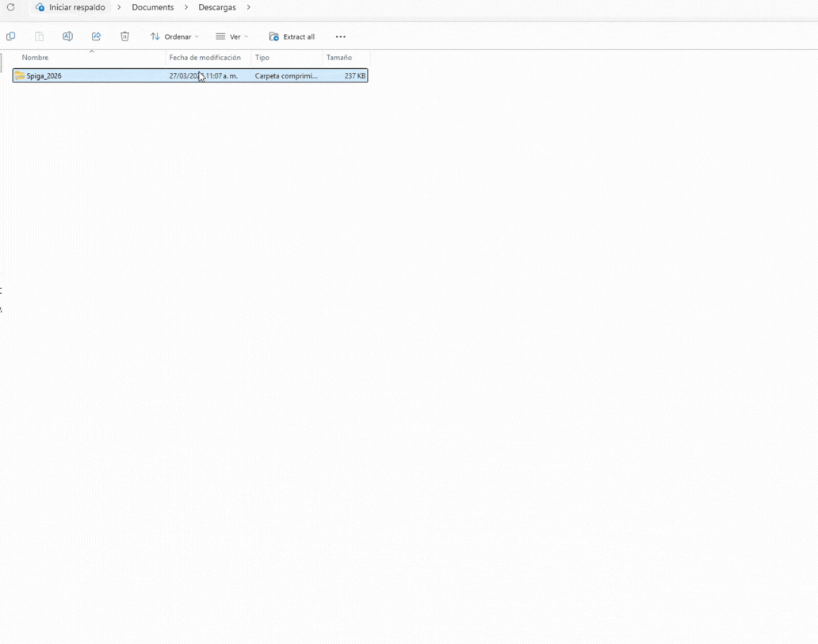Image resolution: width=818 pixels, height=644 pixels.
Task: Open the See more three-dots menu
Action: (341, 36)
